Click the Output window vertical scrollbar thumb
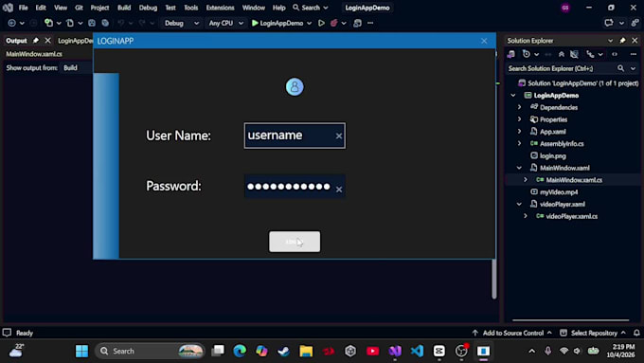The width and height of the screenshot is (644, 363). coord(494,279)
